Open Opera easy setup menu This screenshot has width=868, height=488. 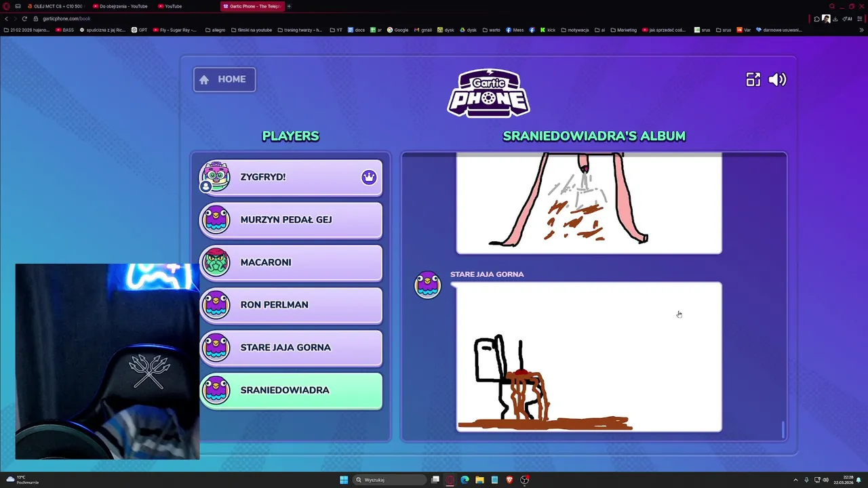[859, 18]
